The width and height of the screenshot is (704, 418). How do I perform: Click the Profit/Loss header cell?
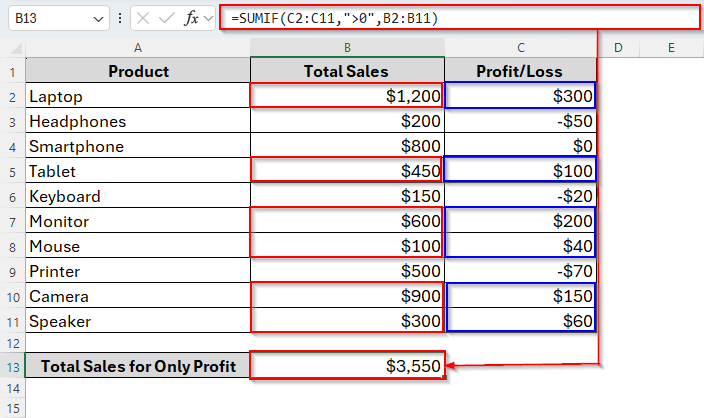pyautogui.click(x=521, y=71)
